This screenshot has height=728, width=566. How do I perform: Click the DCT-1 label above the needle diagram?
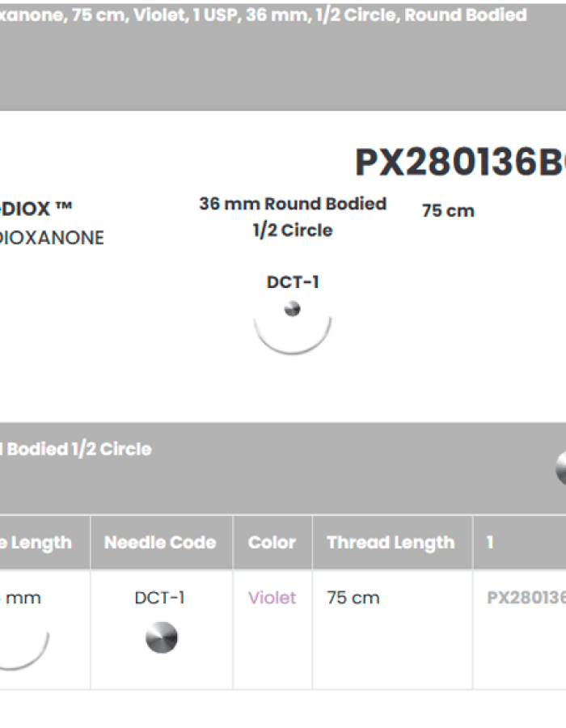pos(293,282)
